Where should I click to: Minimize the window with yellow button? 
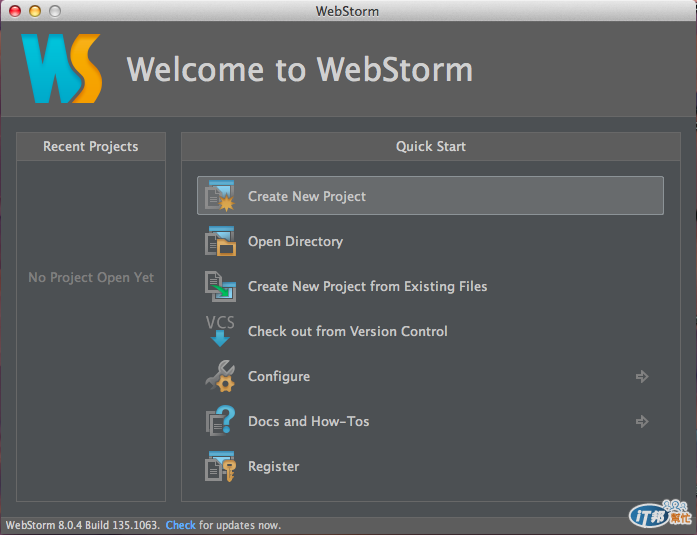[x=35, y=11]
